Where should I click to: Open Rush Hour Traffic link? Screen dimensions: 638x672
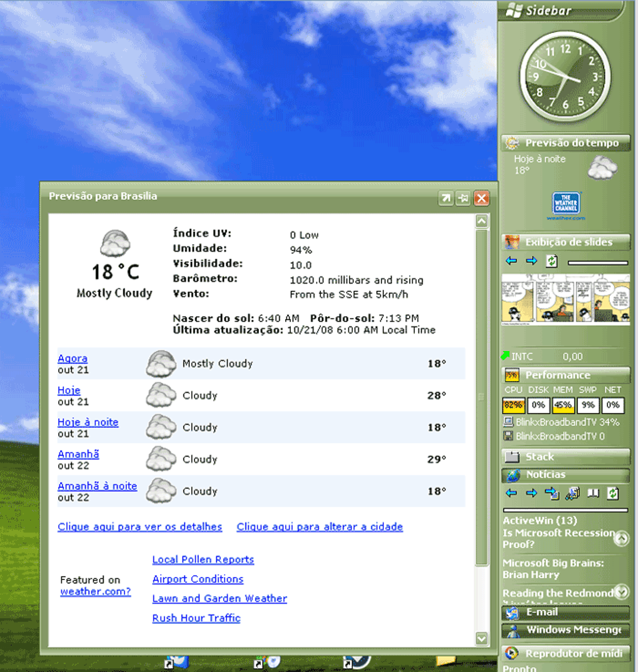196,618
